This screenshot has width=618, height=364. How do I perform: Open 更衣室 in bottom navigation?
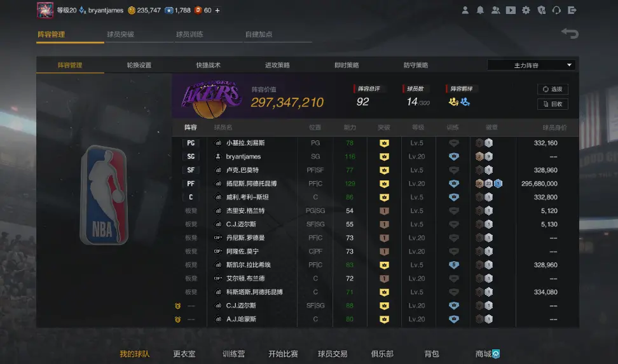184,354
